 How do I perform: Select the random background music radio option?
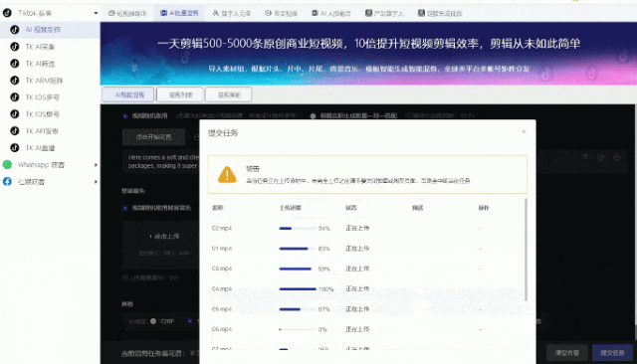click(x=124, y=208)
